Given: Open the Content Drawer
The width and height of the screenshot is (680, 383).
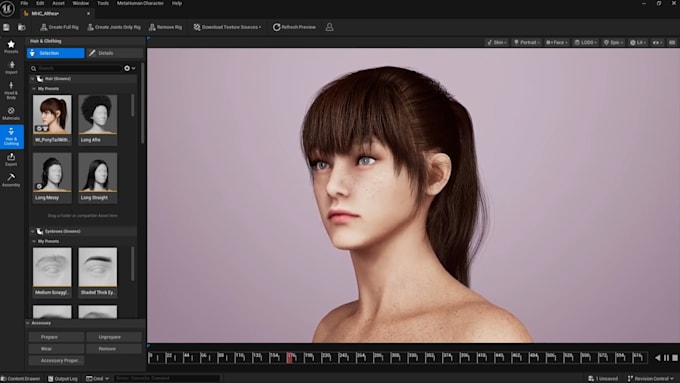Looking at the screenshot, I should 20,379.
